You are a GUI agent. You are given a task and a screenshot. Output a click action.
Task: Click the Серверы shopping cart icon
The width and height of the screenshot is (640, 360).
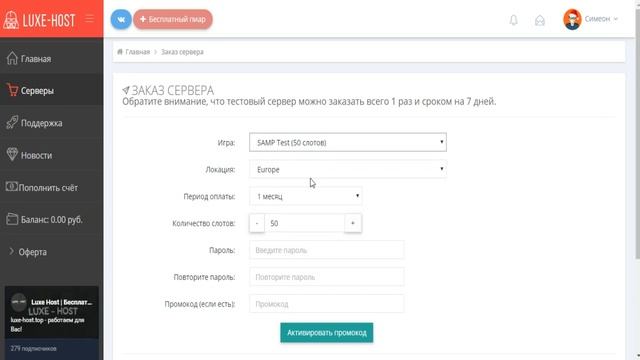[12, 90]
